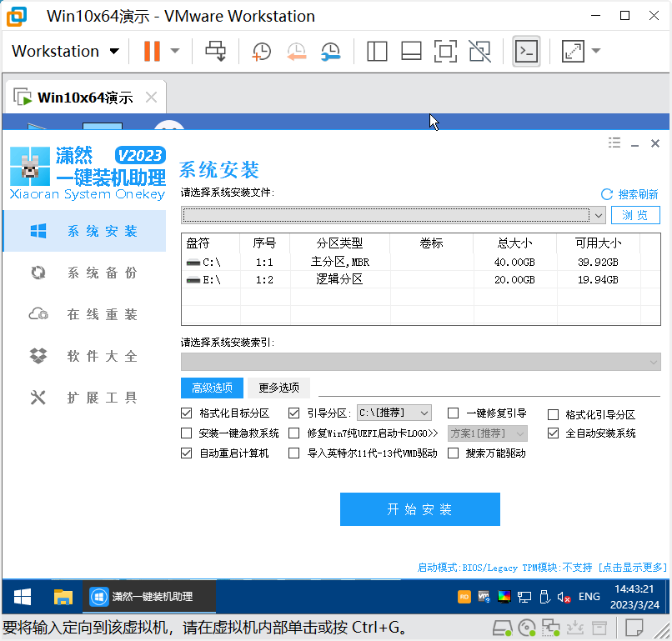
Task: Expand the system install file dropdown
Action: point(598,215)
